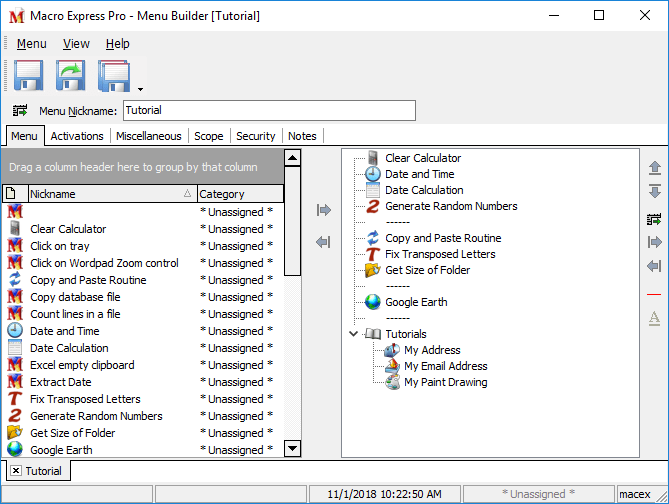Open the dropdown arrow beside Save All icon
Viewport: 669px width, 504px height.
tap(140, 89)
